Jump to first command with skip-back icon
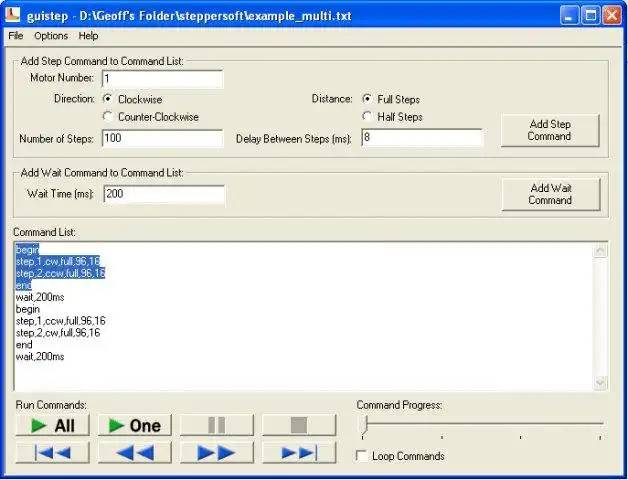 click(52, 453)
